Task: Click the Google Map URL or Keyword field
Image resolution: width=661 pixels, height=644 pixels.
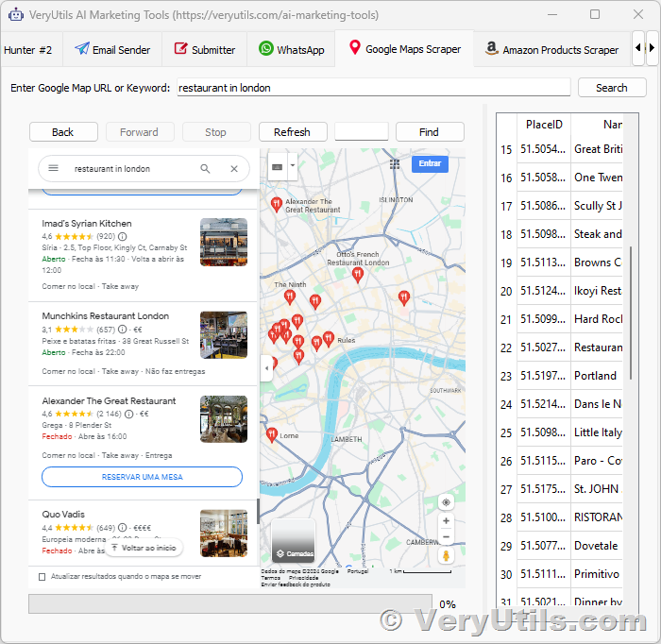Action: (374, 88)
